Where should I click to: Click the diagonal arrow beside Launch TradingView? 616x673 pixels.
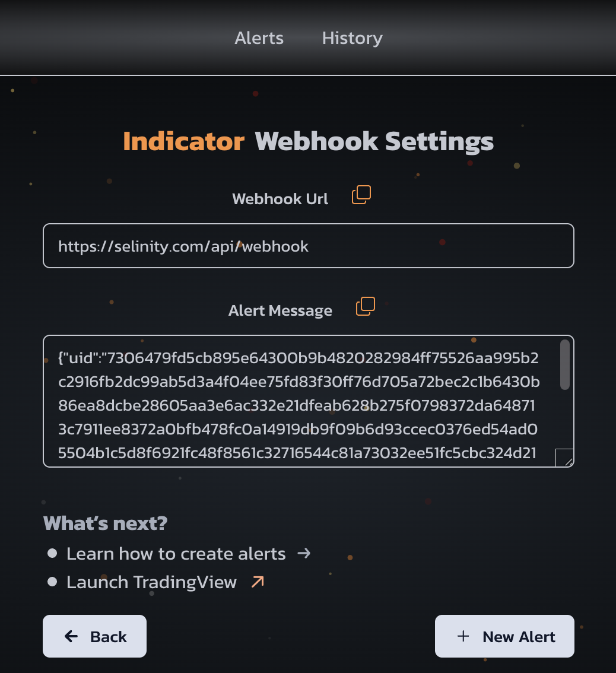(258, 582)
